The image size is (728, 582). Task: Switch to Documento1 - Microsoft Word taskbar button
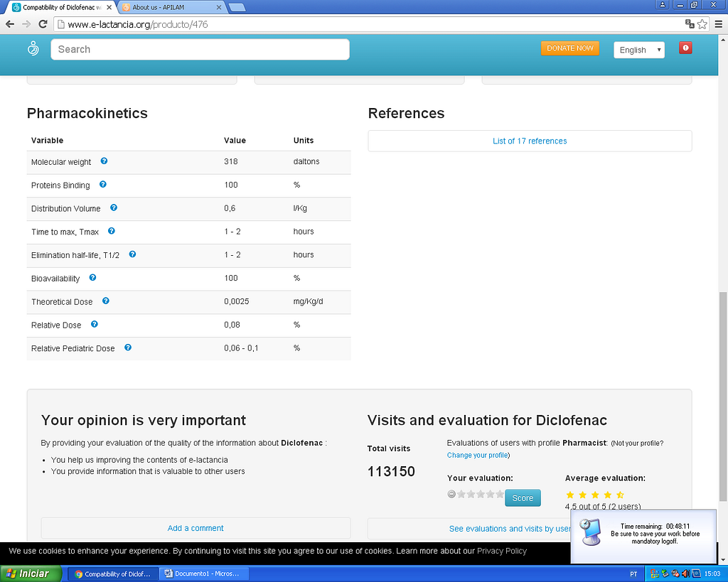[204, 573]
